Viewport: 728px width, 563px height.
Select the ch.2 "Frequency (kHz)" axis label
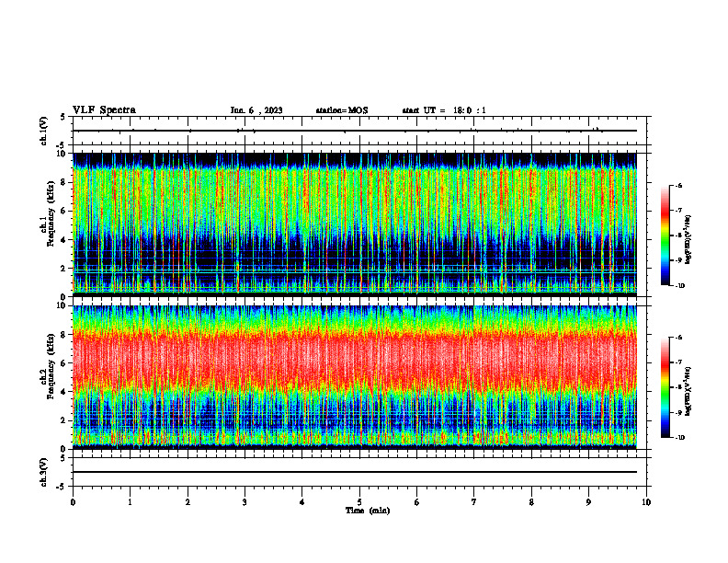(x=51, y=365)
